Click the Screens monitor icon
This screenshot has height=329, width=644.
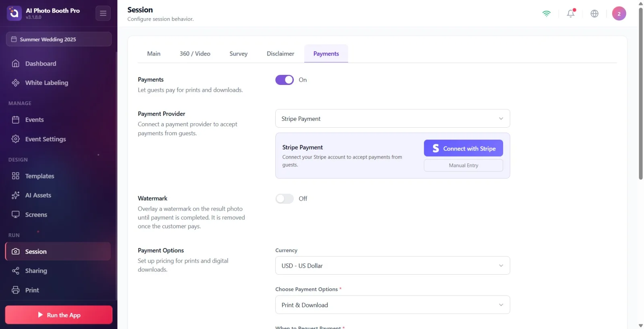point(16,215)
